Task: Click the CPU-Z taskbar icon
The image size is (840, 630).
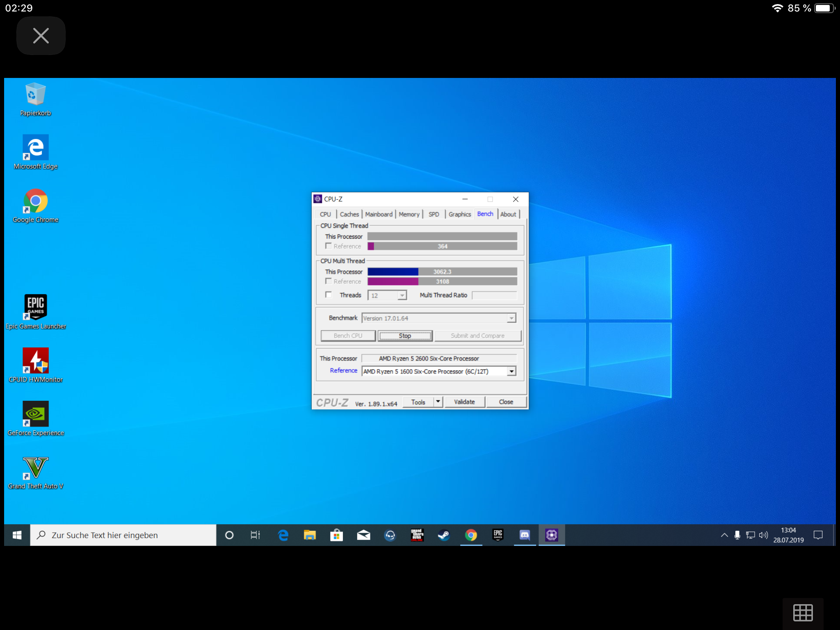Action: [x=552, y=535]
